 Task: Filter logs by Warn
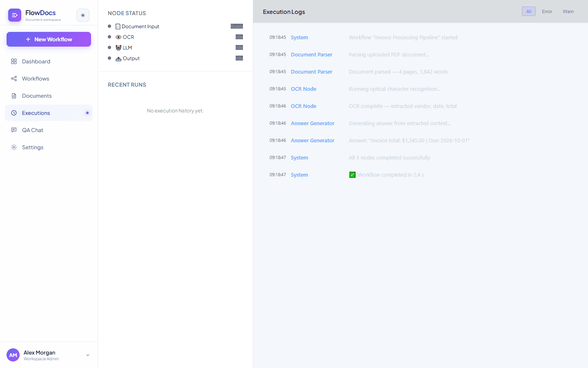(568, 11)
